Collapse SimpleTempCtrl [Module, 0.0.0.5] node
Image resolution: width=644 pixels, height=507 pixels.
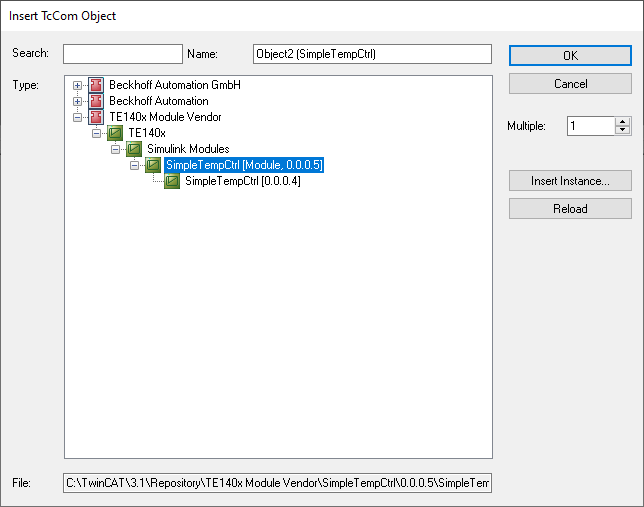pos(134,166)
